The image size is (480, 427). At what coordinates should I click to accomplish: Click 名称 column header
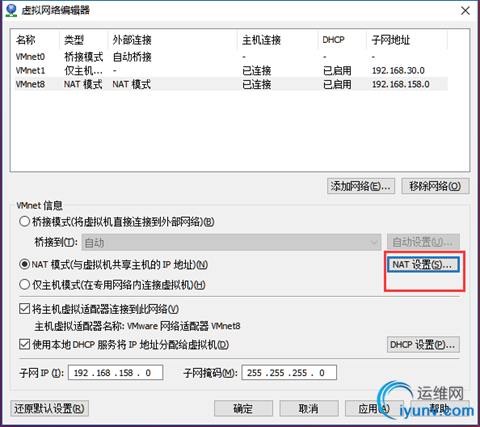36,40
